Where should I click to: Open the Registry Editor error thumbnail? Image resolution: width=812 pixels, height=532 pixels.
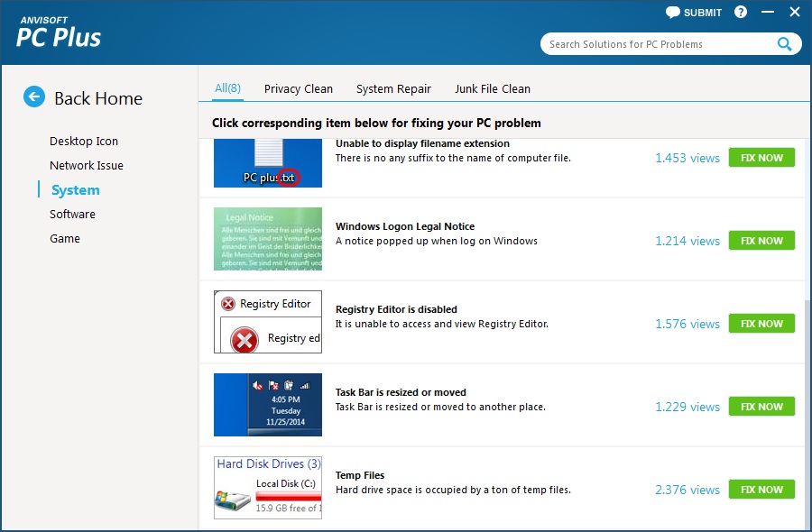(x=268, y=322)
